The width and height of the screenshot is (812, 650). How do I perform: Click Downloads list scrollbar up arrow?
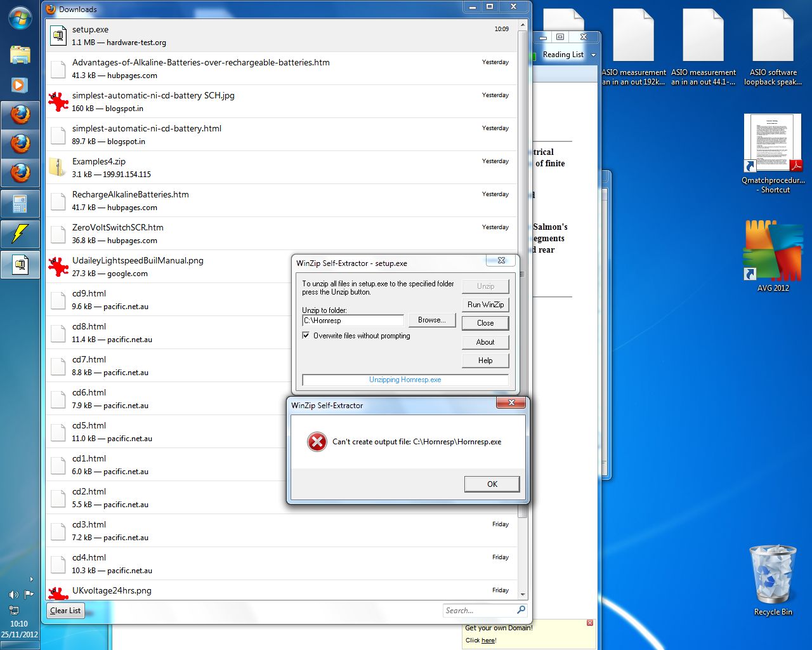[x=523, y=25]
